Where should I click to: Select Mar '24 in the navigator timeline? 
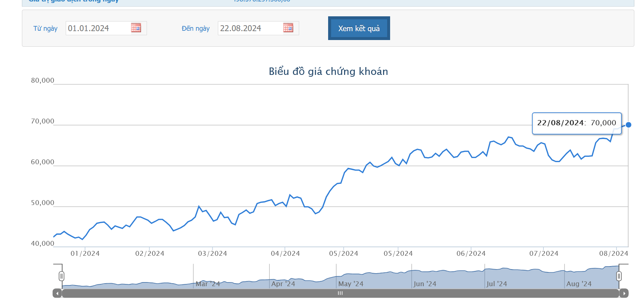(x=207, y=284)
